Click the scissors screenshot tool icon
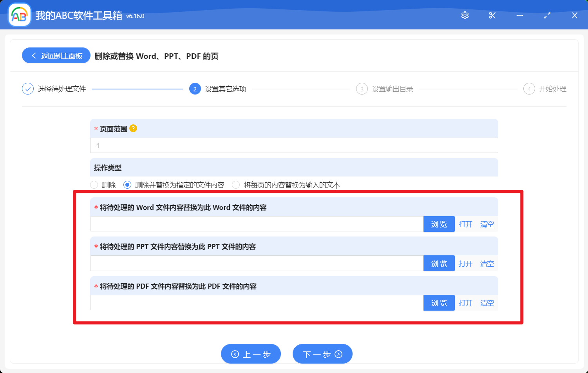Viewport: 588px width, 373px height. tap(492, 15)
